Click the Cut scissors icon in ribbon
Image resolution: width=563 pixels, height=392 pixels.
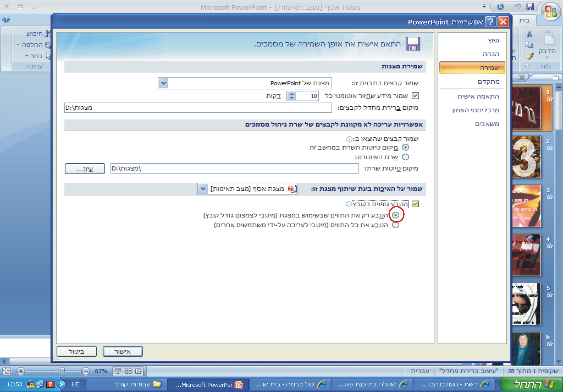click(529, 34)
